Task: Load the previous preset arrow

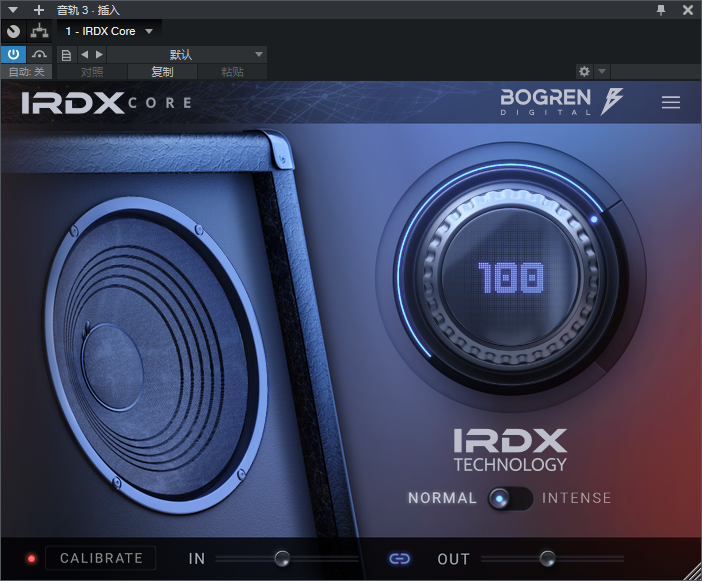Action: [84, 55]
